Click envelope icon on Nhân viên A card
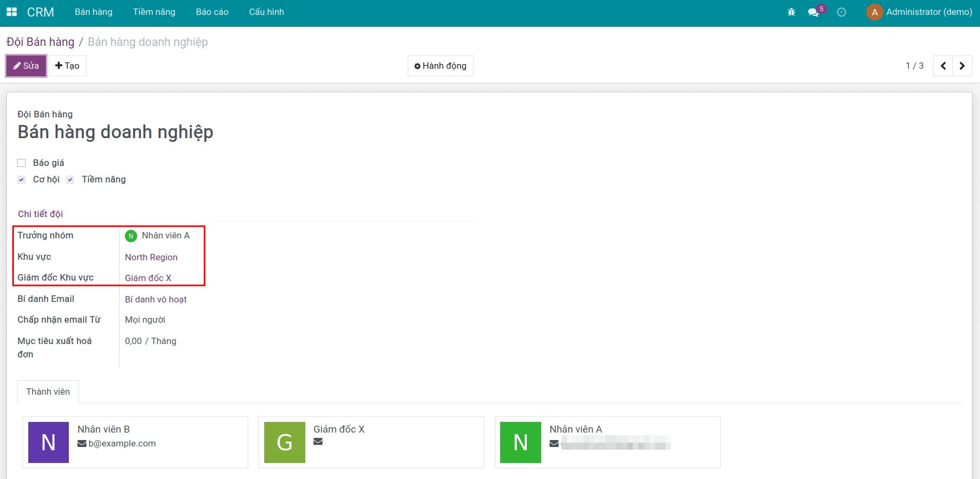 click(554, 443)
